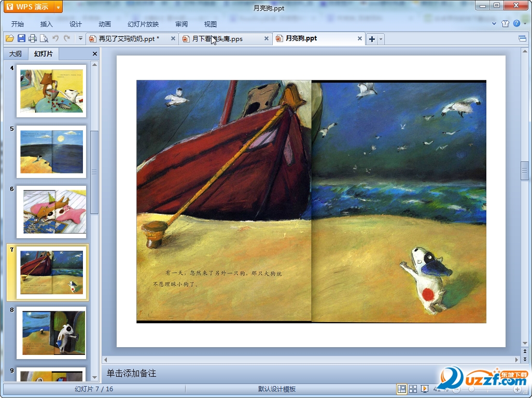
Task: Click horizontal scrollbar right arrow
Action: 517,360
